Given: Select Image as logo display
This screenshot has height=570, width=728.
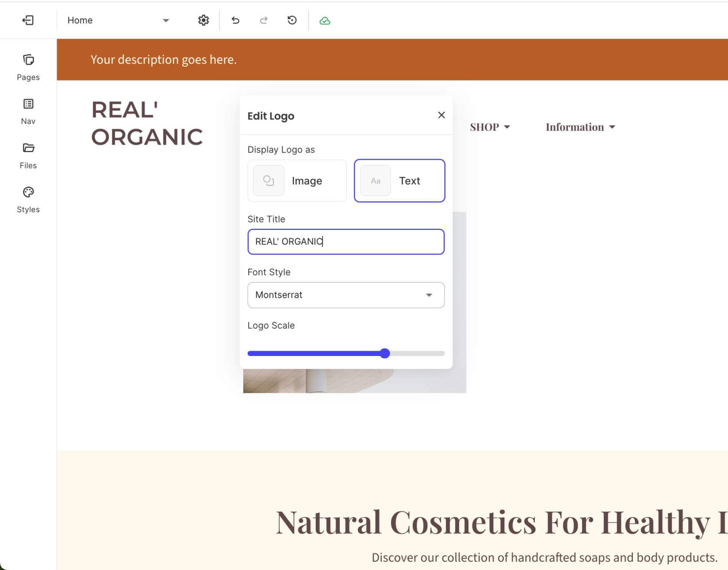Looking at the screenshot, I should 297,180.
